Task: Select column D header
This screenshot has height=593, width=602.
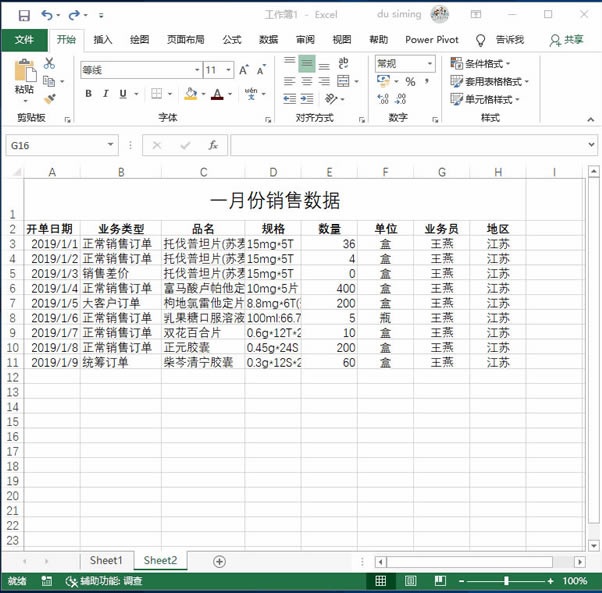Action: (273, 172)
